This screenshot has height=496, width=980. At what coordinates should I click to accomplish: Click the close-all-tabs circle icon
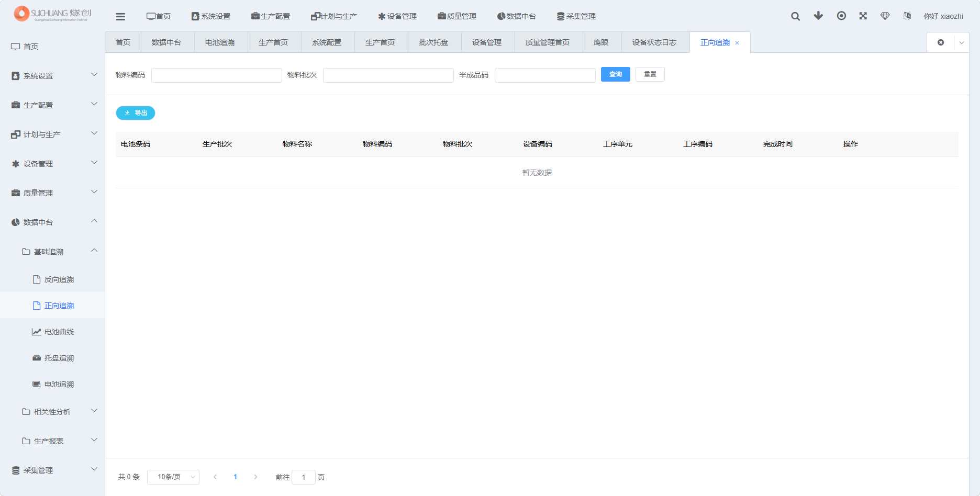point(941,42)
